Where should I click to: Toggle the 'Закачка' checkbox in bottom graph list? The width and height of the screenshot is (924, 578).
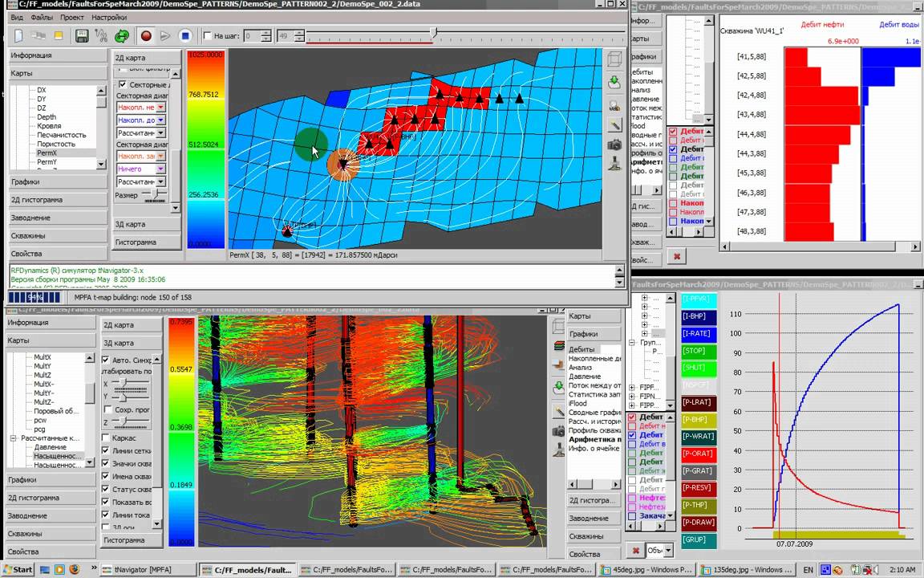click(x=632, y=515)
